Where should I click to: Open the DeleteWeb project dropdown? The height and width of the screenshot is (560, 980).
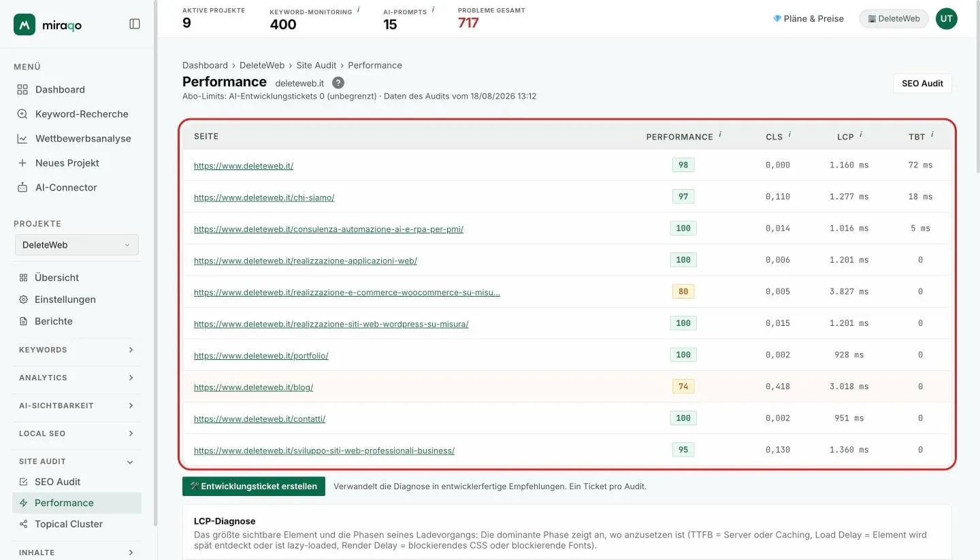tap(76, 245)
